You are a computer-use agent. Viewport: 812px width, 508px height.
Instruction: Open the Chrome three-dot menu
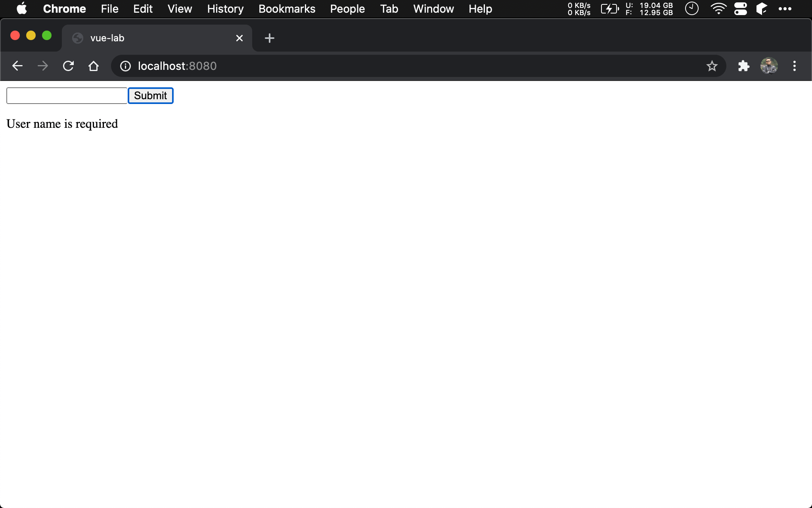pyautogui.click(x=794, y=66)
